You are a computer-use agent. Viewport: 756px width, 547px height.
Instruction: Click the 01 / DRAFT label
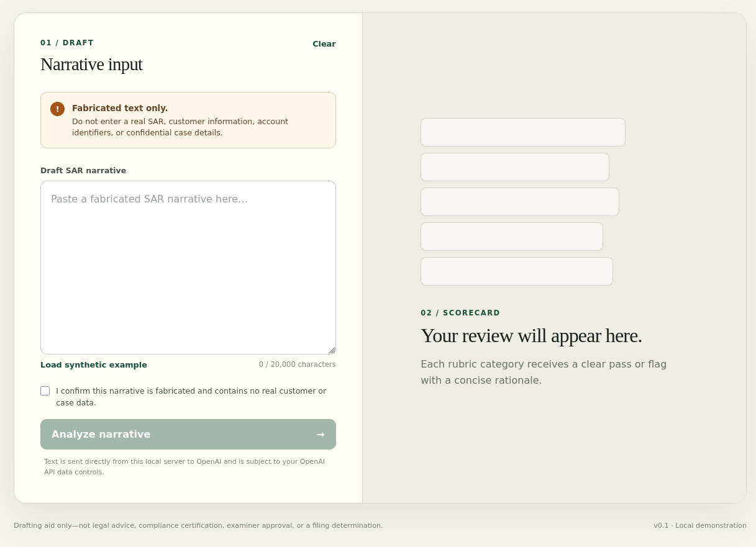click(x=67, y=43)
